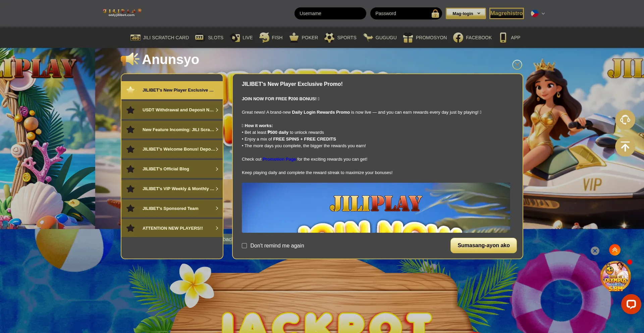Click the scroll-to-top arrow button
The height and width of the screenshot is (333, 644).
[625, 147]
